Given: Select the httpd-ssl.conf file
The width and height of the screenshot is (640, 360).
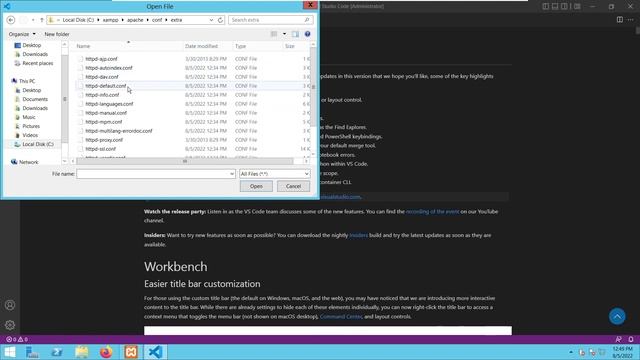Looking at the screenshot, I should 100,149.
